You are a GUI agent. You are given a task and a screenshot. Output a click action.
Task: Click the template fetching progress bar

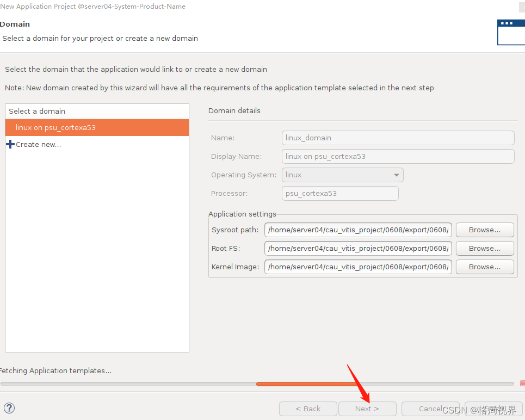[257, 384]
